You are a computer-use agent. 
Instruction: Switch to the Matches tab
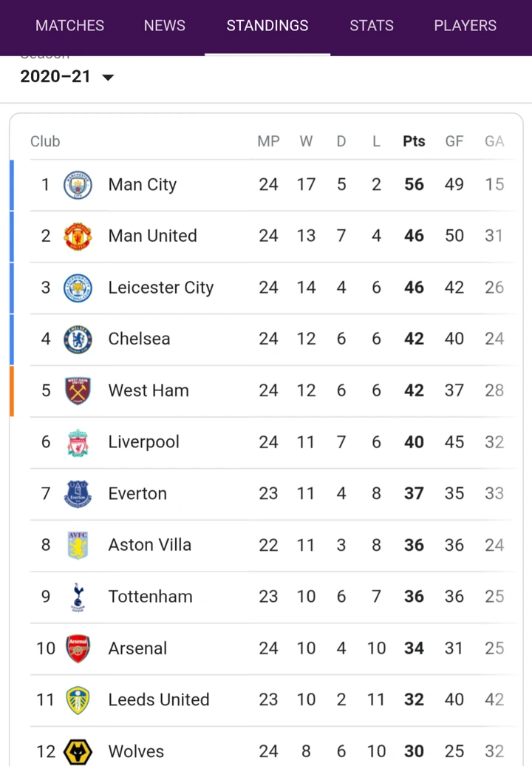pyautogui.click(x=69, y=25)
